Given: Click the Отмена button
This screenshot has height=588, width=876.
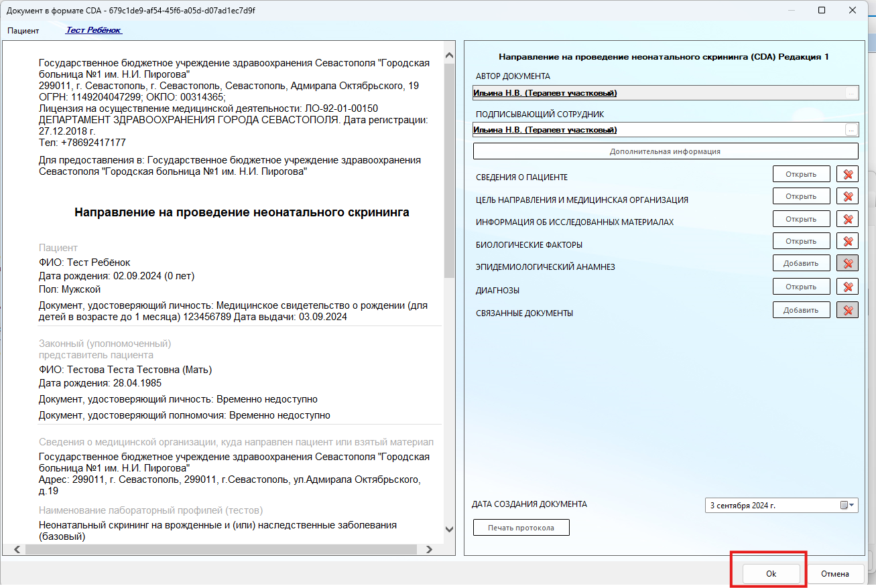Looking at the screenshot, I should [x=834, y=574].
